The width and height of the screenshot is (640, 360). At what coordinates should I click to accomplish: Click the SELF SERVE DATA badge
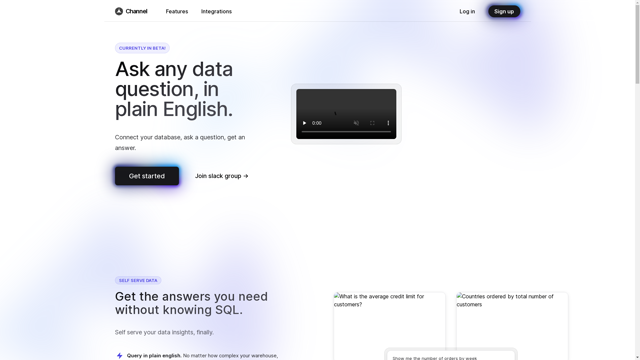[x=138, y=280]
